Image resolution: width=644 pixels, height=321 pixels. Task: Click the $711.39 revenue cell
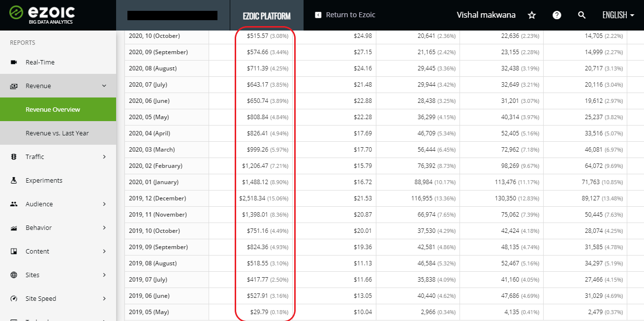tap(268, 68)
